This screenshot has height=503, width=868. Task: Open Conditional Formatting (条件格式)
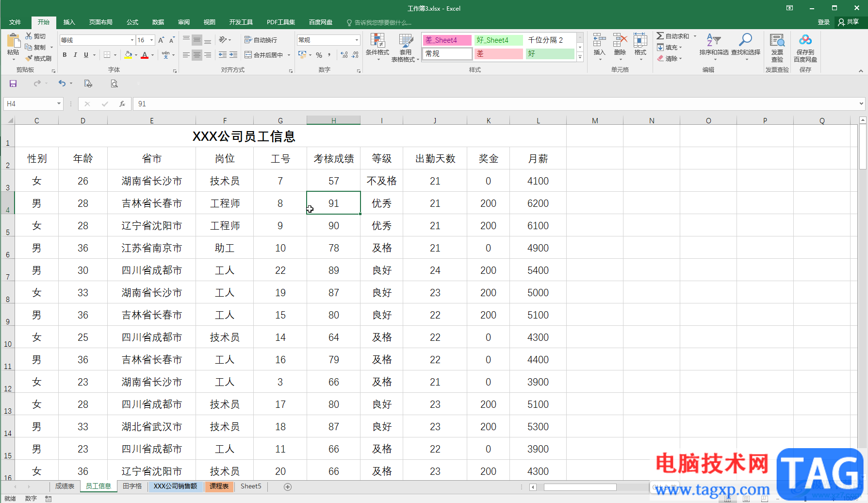coord(377,47)
